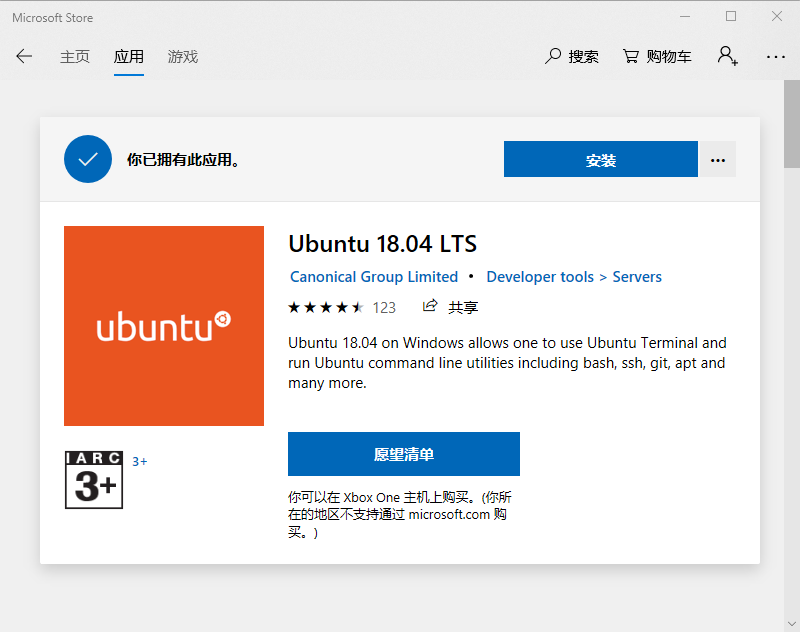800x632 pixels.
Task: Close the Microsoft Store window
Action: tap(777, 17)
